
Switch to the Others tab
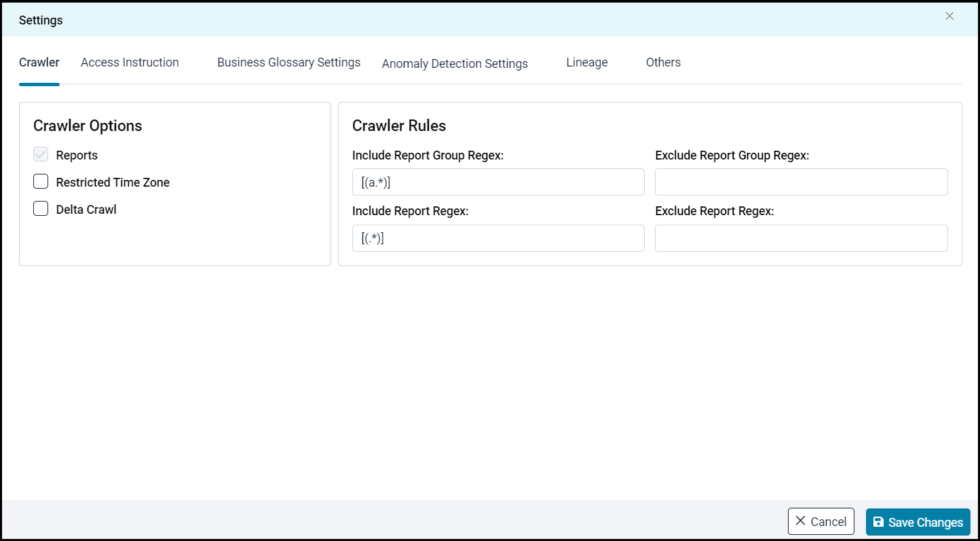coord(663,62)
